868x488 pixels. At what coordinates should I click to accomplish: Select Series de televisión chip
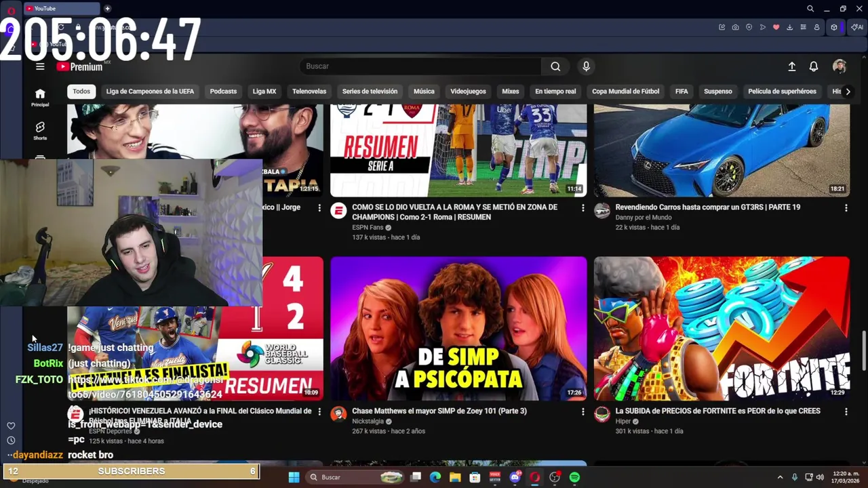click(x=370, y=91)
